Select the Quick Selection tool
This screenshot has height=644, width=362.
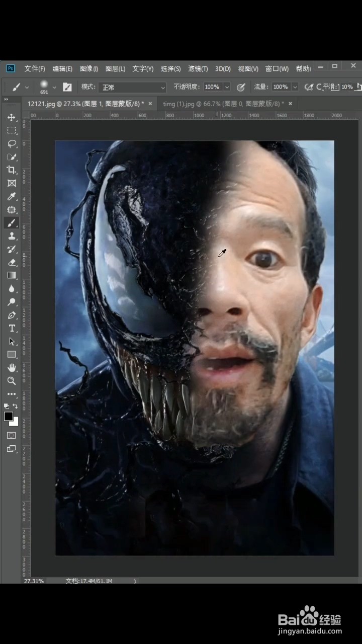pos(12,157)
